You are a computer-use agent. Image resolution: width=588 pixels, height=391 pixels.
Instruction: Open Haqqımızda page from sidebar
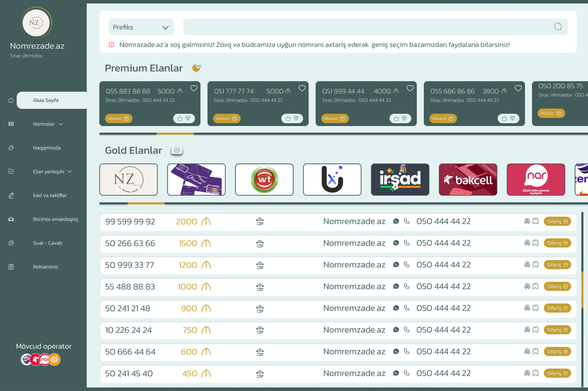(x=47, y=148)
